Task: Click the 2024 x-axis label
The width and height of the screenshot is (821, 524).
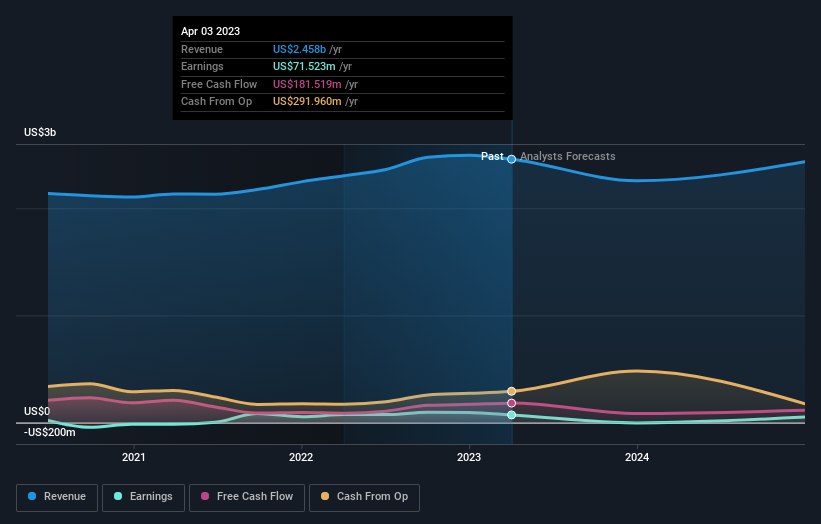Action: [637, 458]
